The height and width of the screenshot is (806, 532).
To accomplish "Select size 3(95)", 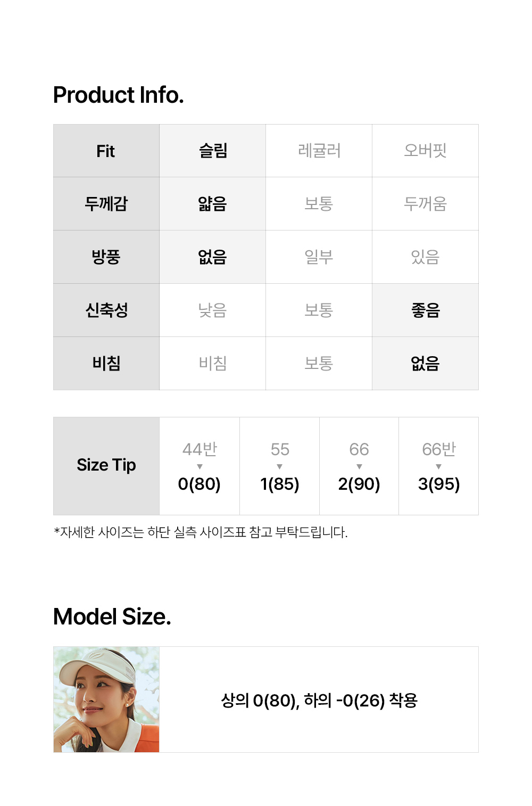I will click(x=438, y=484).
